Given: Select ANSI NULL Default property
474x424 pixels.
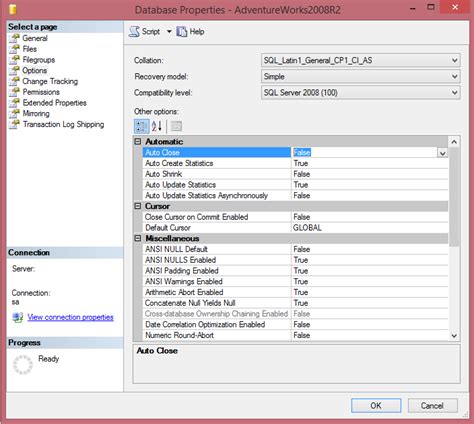Looking at the screenshot, I should pos(295,249).
